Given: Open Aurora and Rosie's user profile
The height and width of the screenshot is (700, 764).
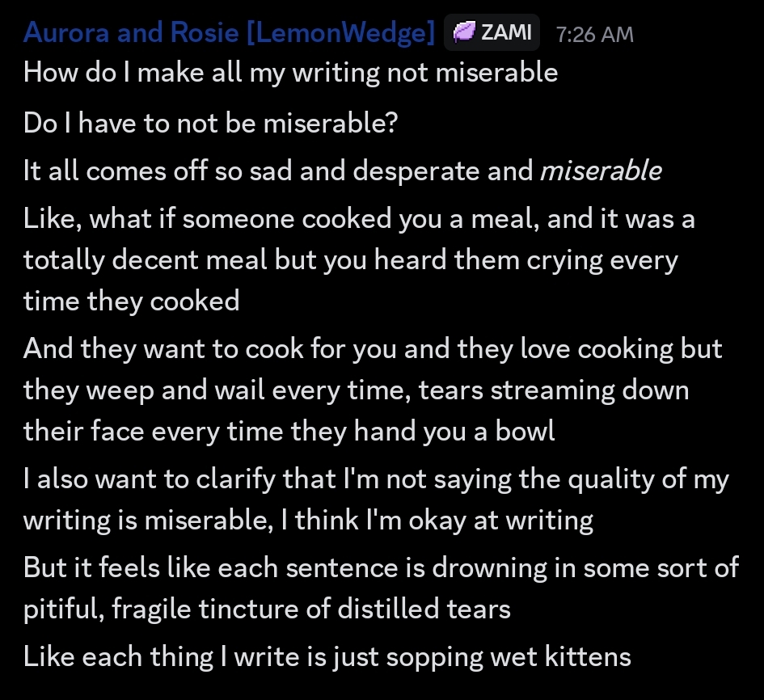Looking at the screenshot, I should tap(131, 33).
